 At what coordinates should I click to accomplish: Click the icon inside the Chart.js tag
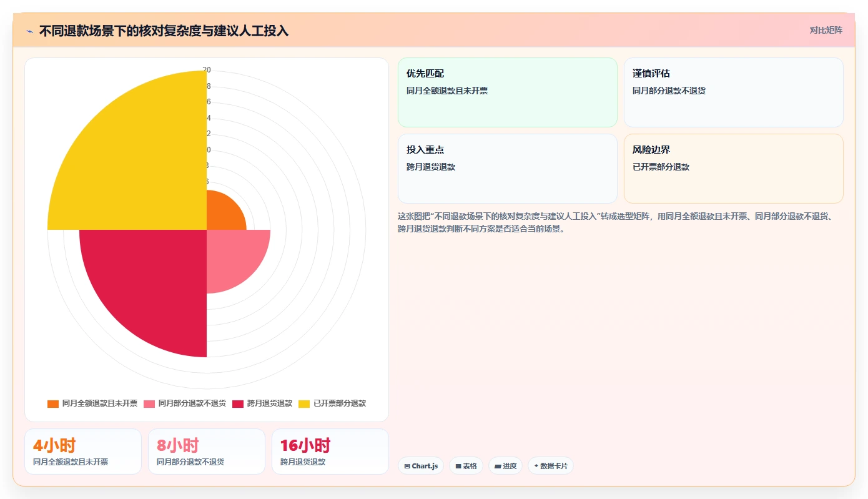pos(407,466)
